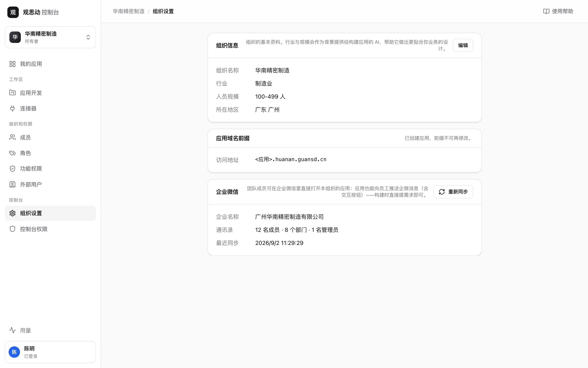The width and height of the screenshot is (588, 368).
Task: Click the 编辑 button in 组织信息
Action: click(463, 45)
